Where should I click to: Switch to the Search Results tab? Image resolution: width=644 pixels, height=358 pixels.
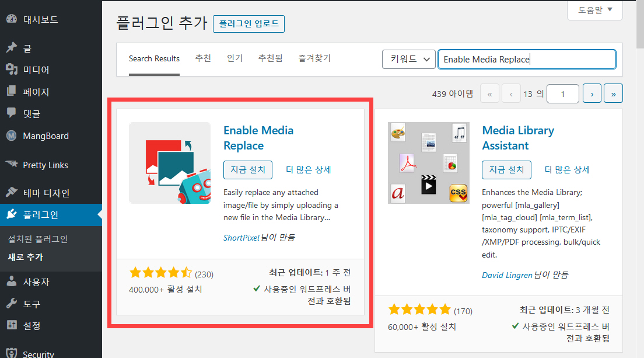154,59
